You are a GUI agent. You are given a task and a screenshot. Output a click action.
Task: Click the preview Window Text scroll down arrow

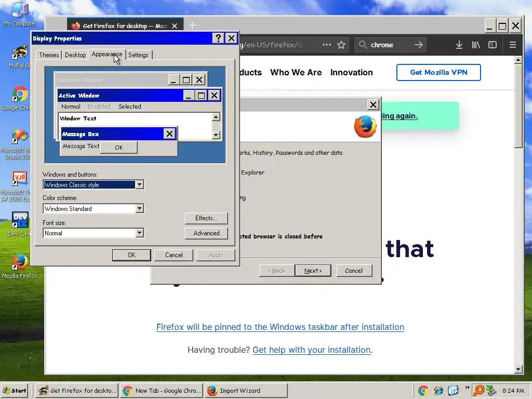[216, 135]
